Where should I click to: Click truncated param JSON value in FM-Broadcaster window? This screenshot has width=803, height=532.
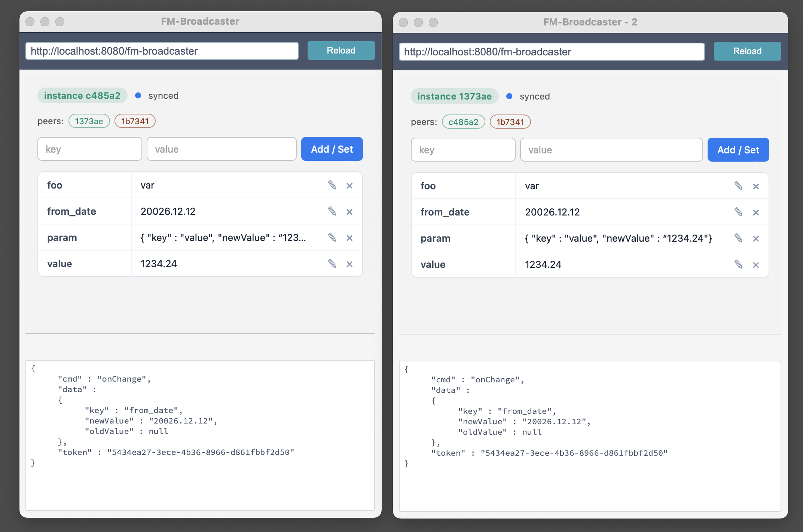coord(223,238)
